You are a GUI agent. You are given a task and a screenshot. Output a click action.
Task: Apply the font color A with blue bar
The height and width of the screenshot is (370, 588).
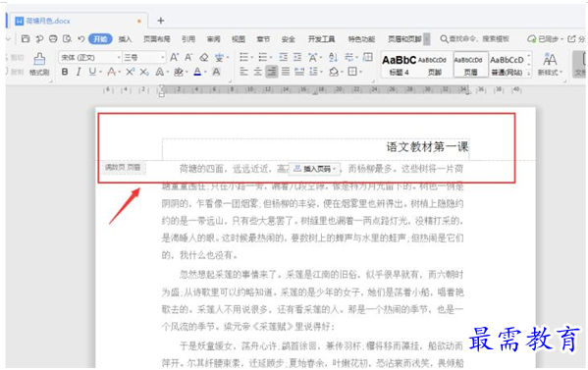click(x=197, y=72)
